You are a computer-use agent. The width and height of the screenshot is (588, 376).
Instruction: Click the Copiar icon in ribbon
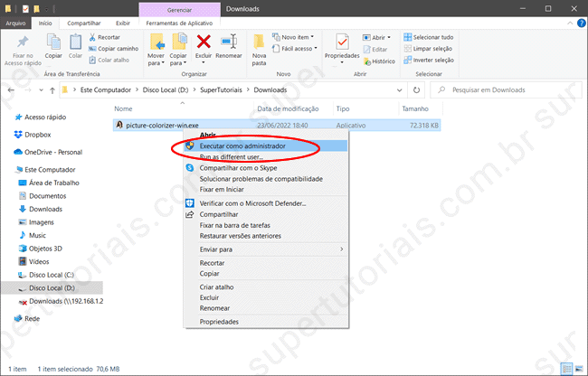coord(54,42)
